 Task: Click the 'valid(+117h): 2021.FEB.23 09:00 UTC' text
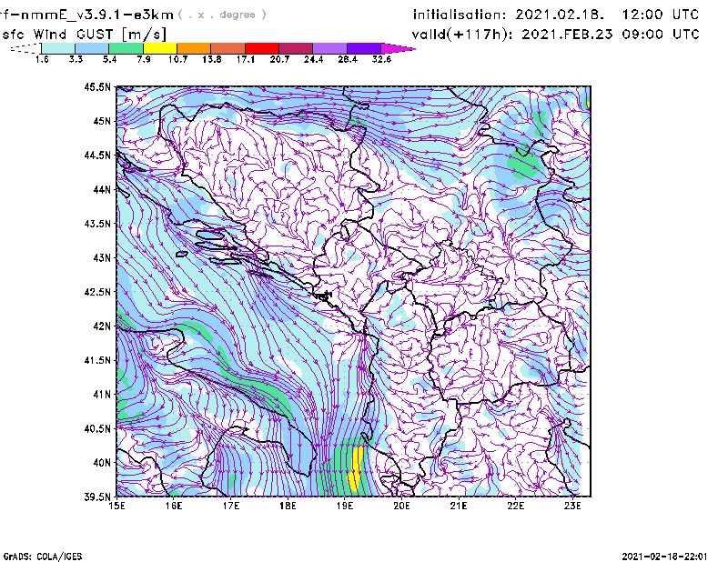tap(555, 35)
